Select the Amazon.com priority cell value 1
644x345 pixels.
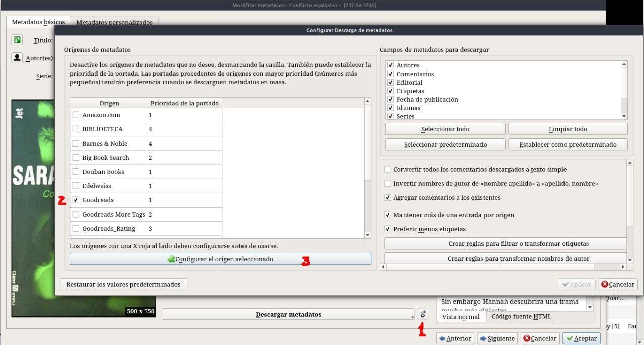185,115
